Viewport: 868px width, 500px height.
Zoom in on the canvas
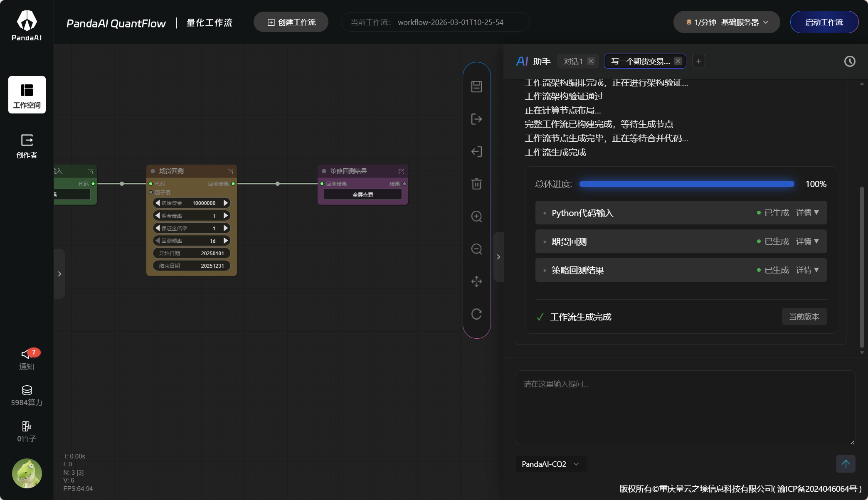(x=476, y=217)
